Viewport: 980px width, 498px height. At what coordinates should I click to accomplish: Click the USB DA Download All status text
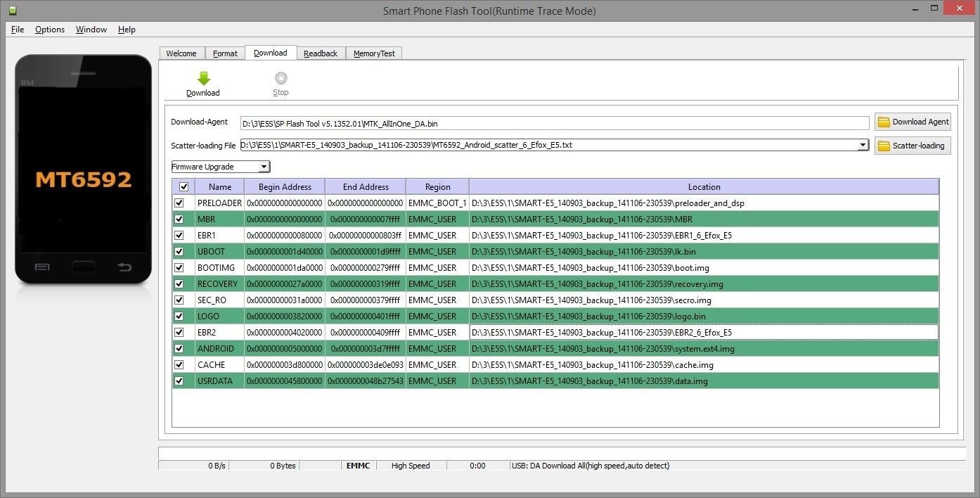pos(591,466)
